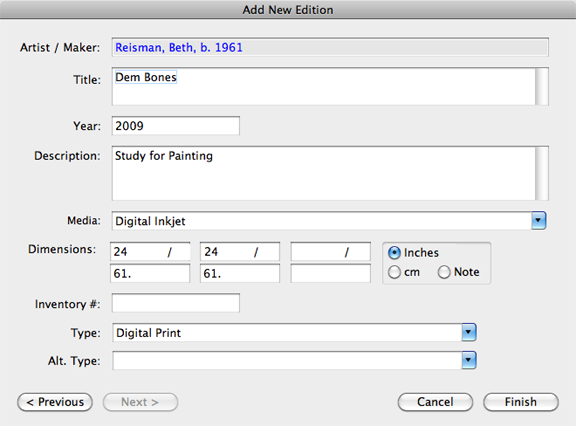
Task: Click the Description field scrollbar
Action: pos(542,173)
